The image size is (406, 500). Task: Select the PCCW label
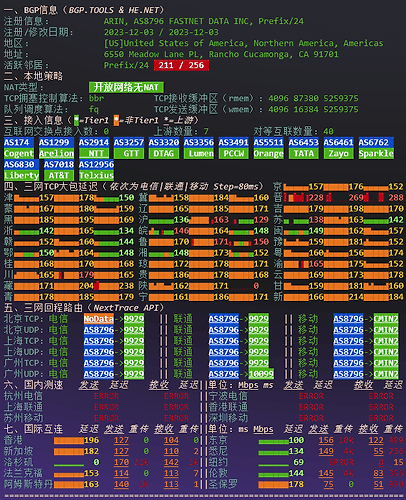[234, 153]
